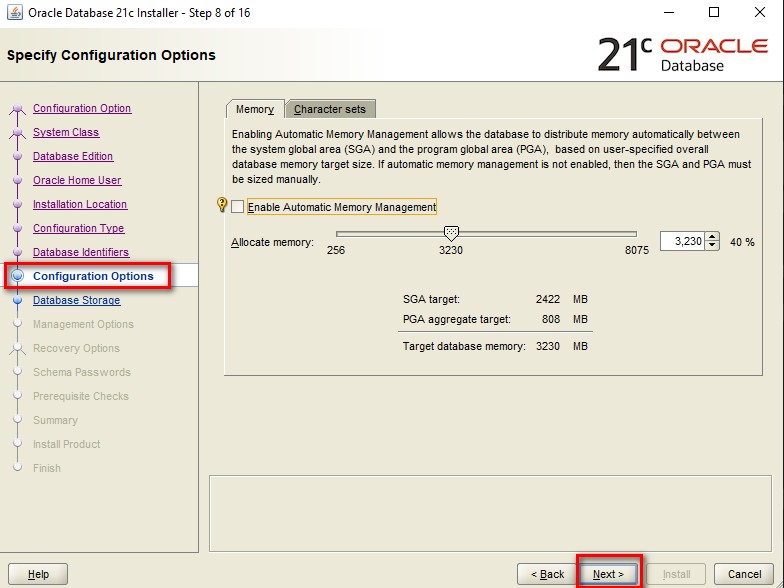Screen dimensions: 784x588
Task: Decrease memory with the spinner down arrow
Action: coord(712,246)
